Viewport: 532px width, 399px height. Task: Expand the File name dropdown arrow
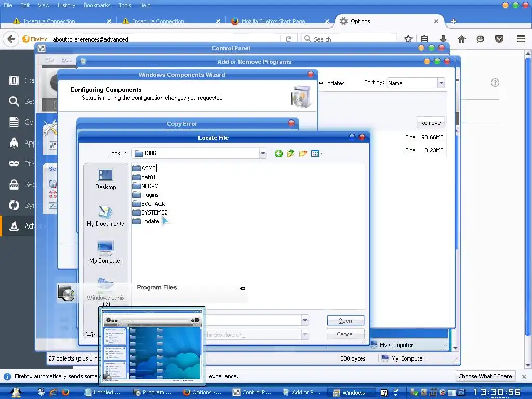[304, 320]
